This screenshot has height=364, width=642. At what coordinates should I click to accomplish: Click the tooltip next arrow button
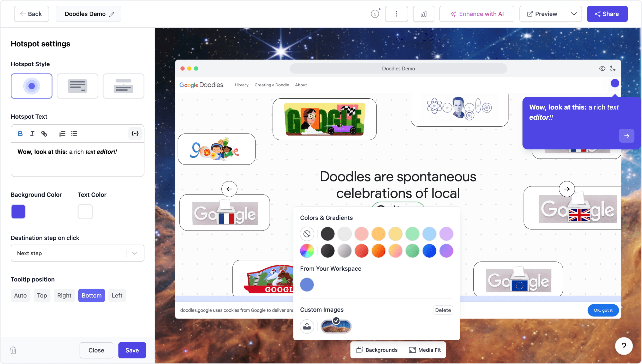pos(627,136)
